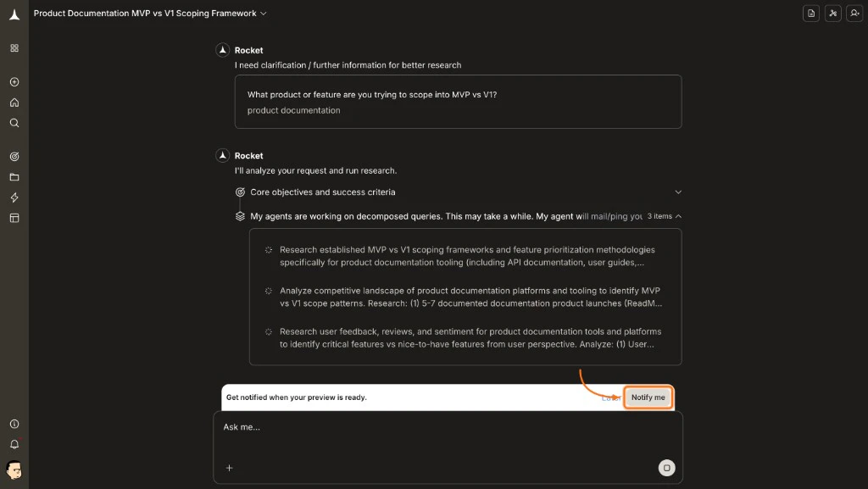This screenshot has width=868, height=489.
Task: Start a new chat with the plus icon
Action: point(14,82)
